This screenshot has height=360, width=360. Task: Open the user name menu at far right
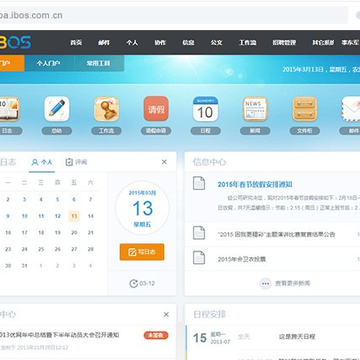tap(350, 43)
